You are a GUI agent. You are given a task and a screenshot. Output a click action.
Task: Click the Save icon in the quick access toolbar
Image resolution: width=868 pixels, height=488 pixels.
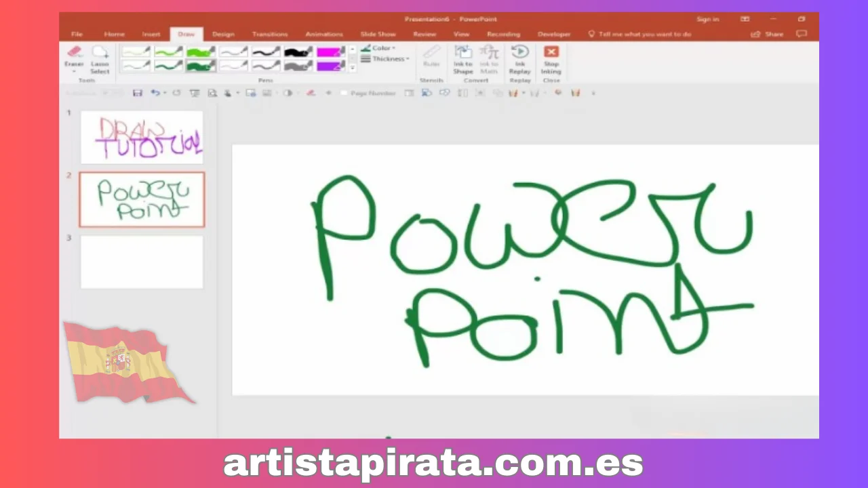[137, 93]
